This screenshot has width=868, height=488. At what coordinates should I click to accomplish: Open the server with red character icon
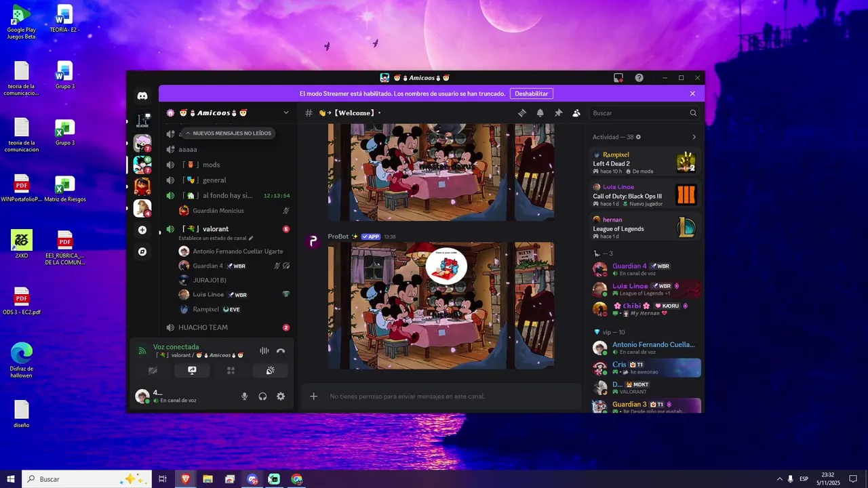(142, 186)
